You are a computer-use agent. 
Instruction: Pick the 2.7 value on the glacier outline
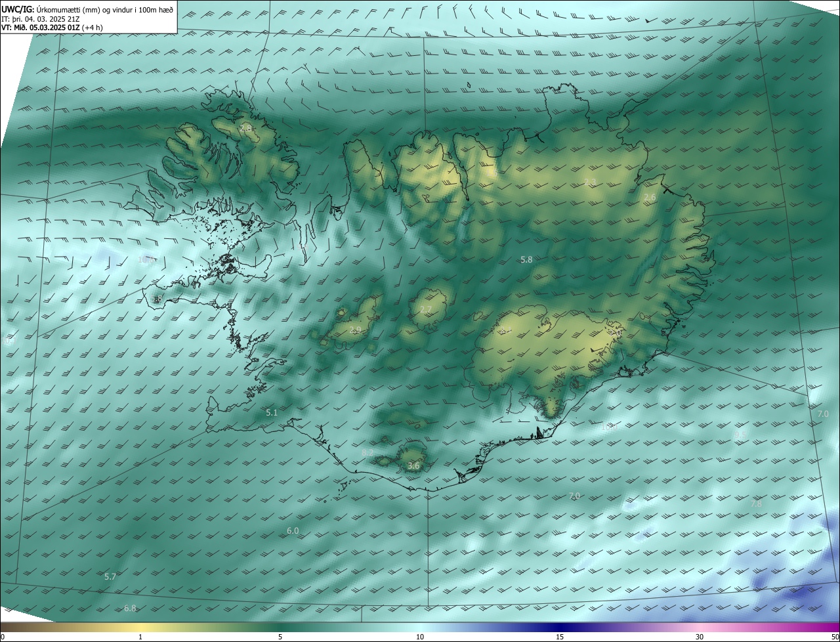coord(426,310)
